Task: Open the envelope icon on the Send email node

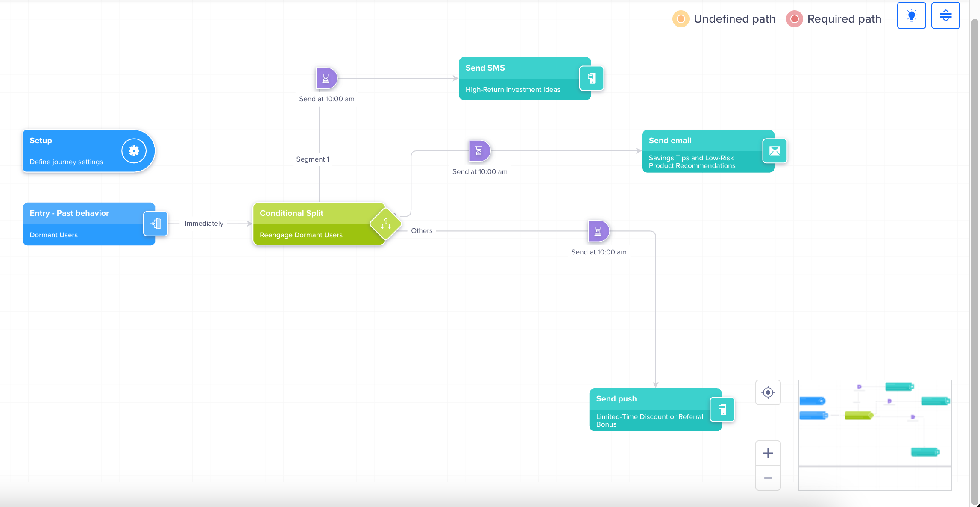Action: [775, 150]
